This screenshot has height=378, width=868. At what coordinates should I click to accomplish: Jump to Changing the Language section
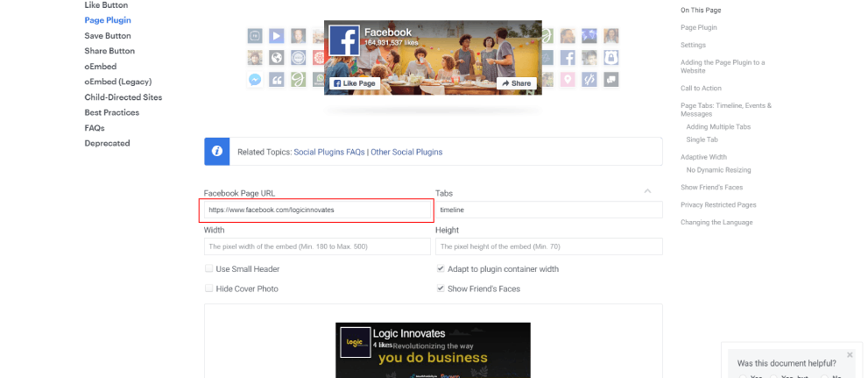coord(716,222)
